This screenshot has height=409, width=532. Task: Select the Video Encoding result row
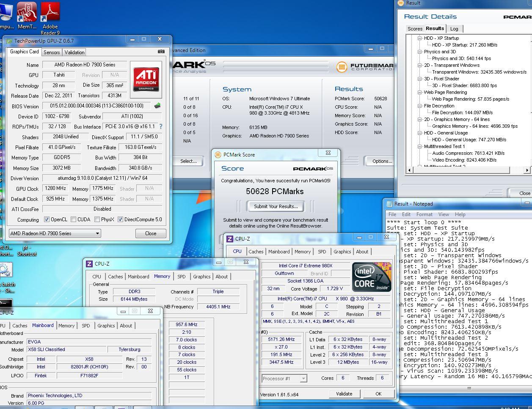(x=464, y=160)
